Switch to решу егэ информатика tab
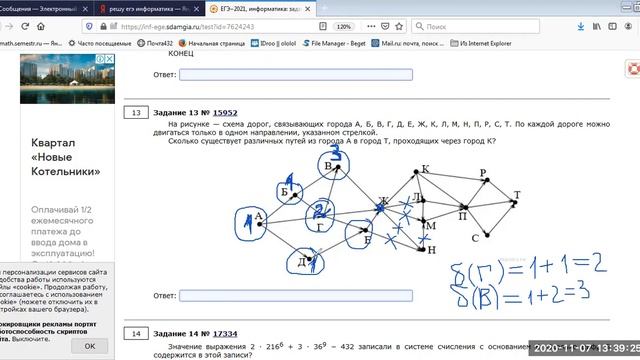The height and width of the screenshot is (360, 640). click(149, 9)
